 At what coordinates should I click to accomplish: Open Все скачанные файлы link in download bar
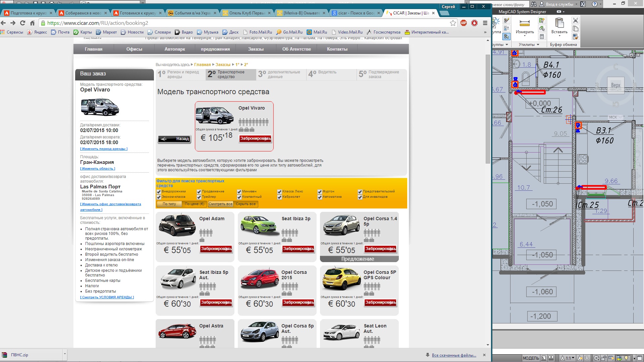pos(454,355)
